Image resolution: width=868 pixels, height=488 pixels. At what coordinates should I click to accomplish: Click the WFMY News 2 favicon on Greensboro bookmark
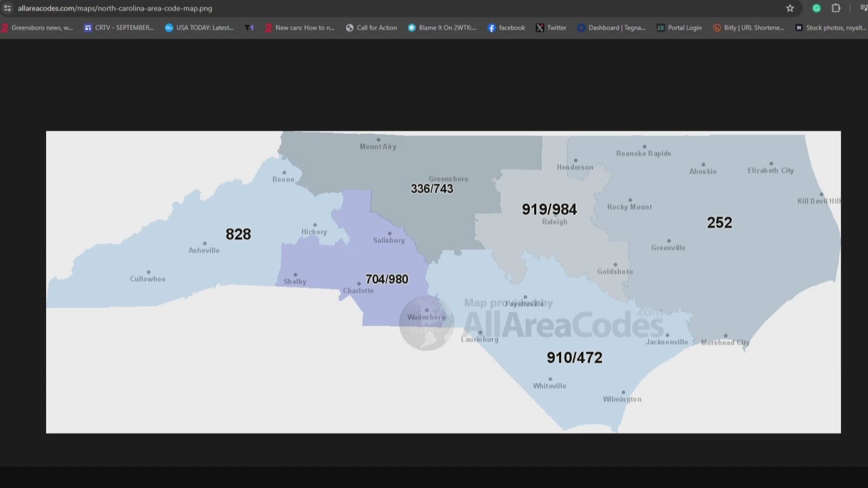[5, 28]
